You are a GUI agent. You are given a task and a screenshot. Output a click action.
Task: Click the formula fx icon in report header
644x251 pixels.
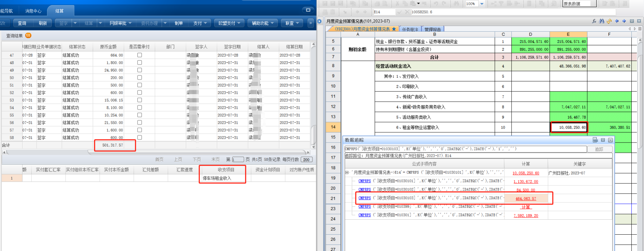(594, 21)
